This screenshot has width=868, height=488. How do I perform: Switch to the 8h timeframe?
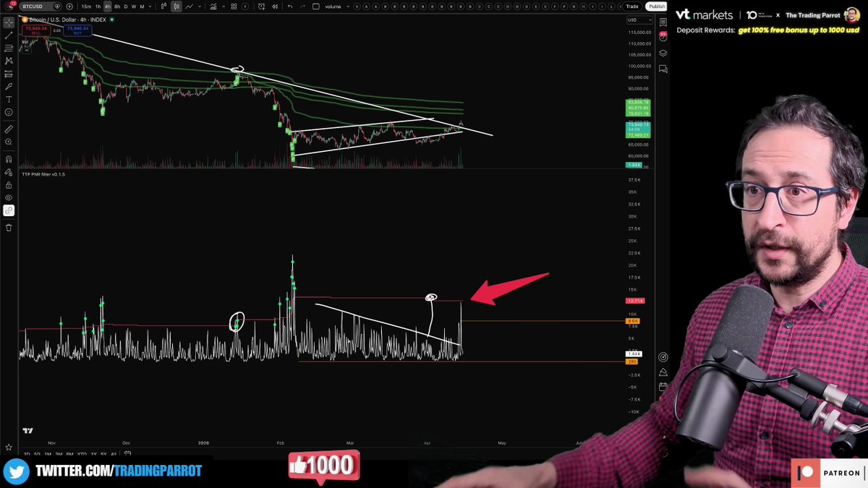pyautogui.click(x=117, y=7)
